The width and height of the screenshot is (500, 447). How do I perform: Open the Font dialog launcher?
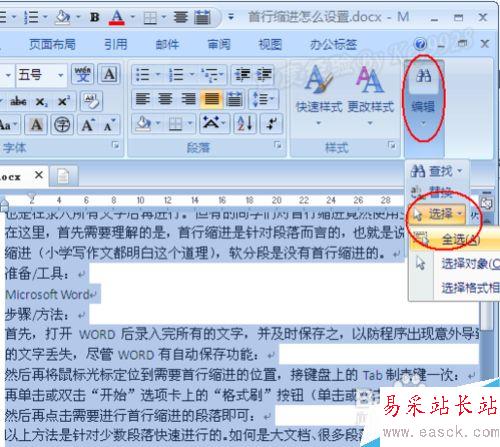(115, 145)
